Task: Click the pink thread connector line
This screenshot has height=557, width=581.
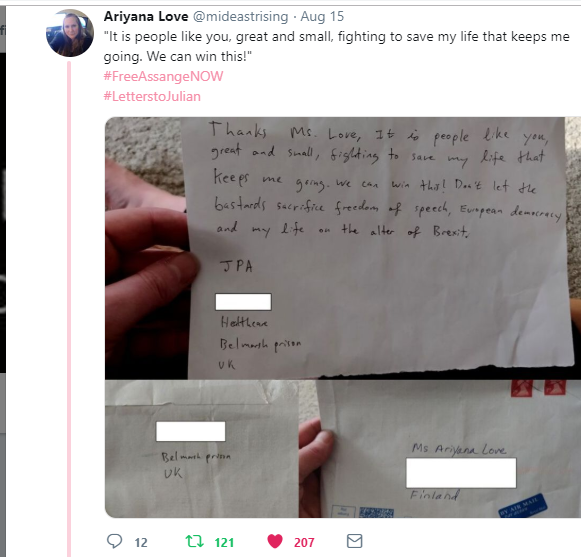Action: point(69,309)
